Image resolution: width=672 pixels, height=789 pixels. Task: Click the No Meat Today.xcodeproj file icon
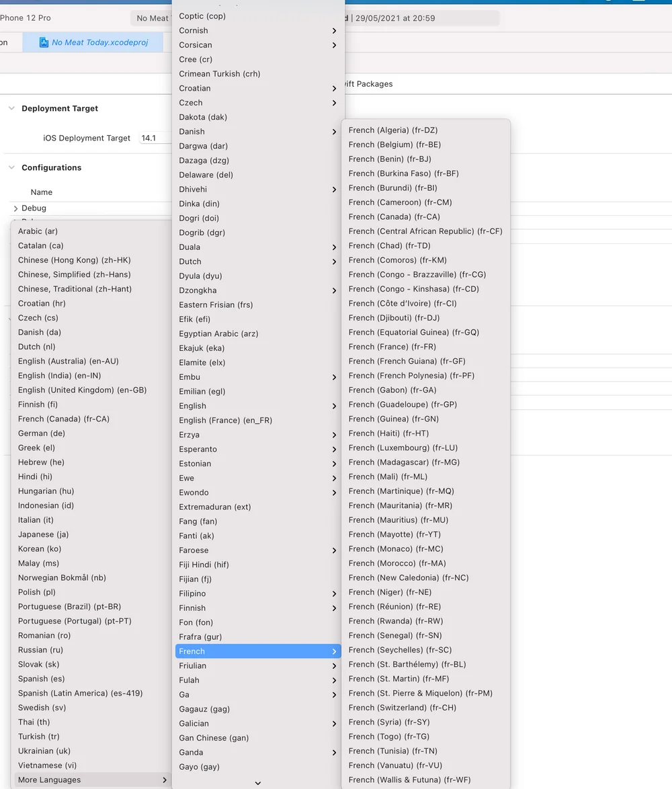pyautogui.click(x=44, y=42)
